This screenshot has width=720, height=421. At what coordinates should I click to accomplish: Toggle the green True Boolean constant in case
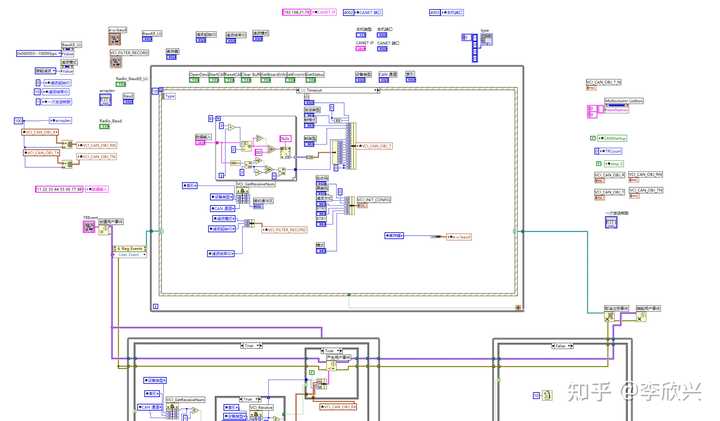(x=311, y=372)
